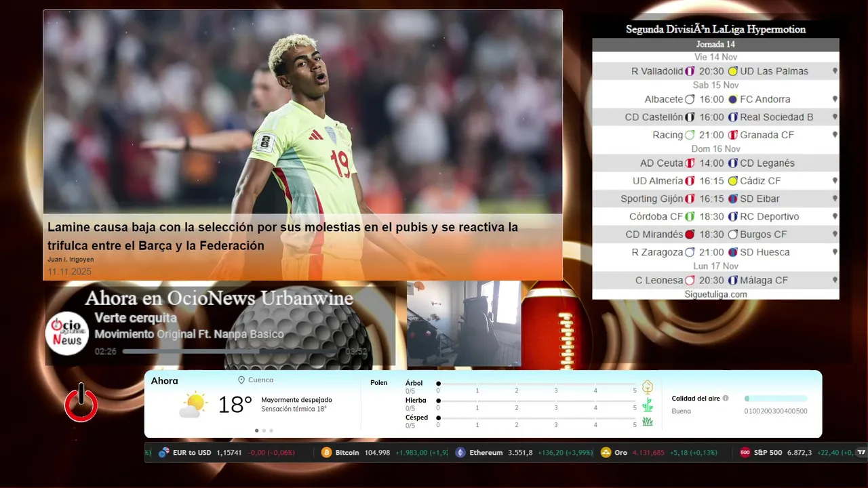Click the Oro price 4.131,685
The height and width of the screenshot is (488, 868).
648,453
